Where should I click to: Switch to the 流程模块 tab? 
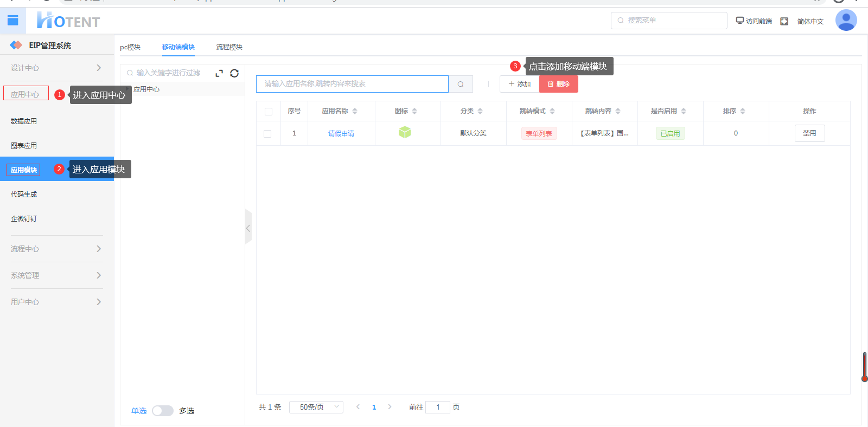click(x=229, y=47)
